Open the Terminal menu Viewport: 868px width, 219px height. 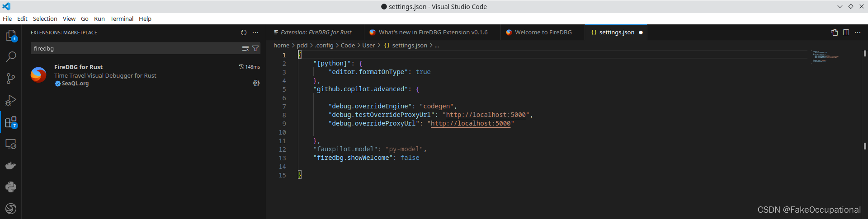click(122, 19)
